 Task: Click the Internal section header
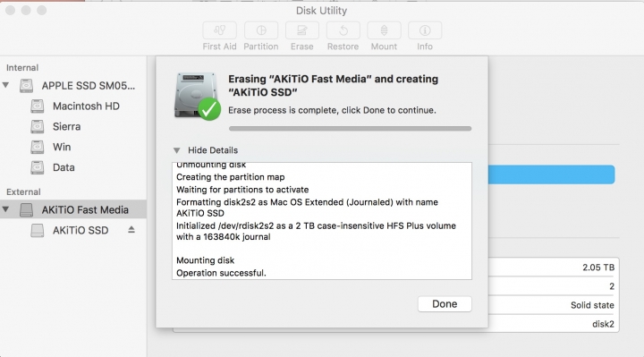(22, 68)
